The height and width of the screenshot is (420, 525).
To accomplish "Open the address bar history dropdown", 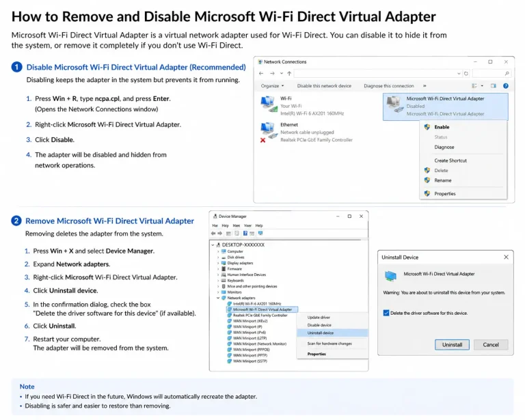I will coord(459,74).
